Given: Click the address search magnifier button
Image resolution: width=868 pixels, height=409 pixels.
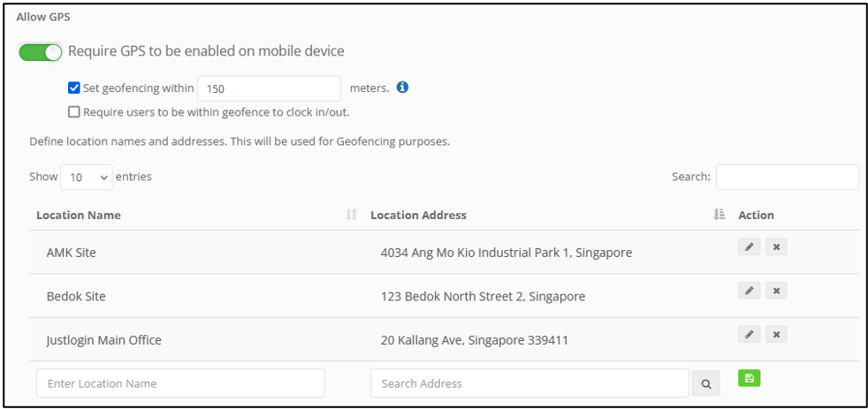Looking at the screenshot, I should click(706, 383).
